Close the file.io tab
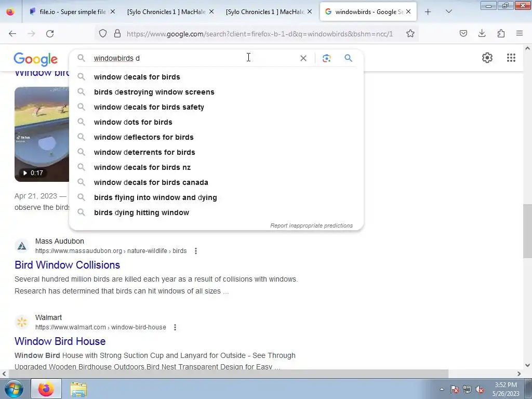The image size is (532, 399). click(113, 11)
